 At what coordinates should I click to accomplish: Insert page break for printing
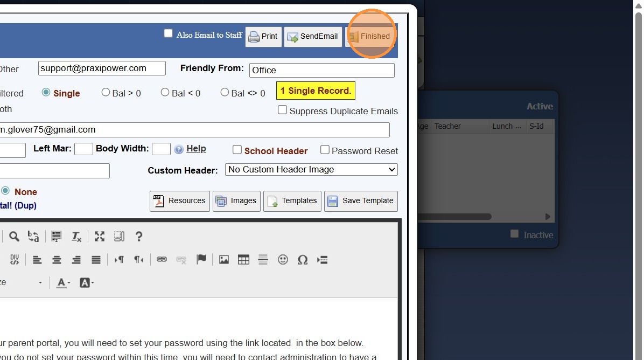(x=323, y=260)
